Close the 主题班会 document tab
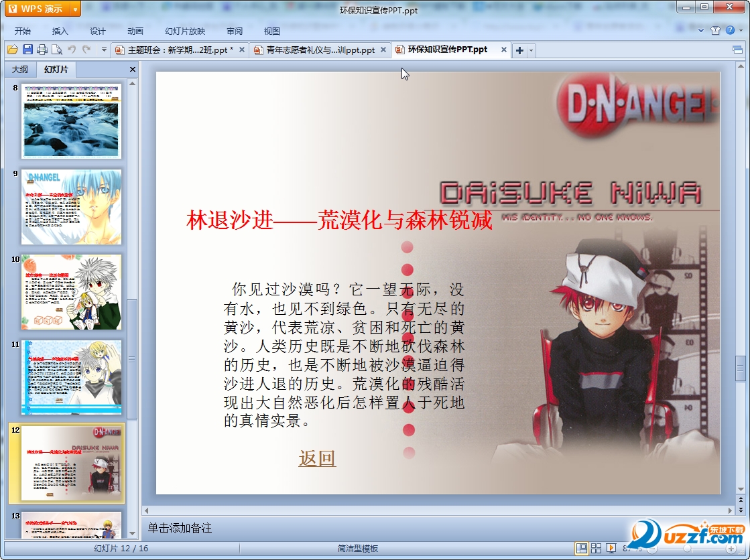The image size is (750, 560). click(242, 50)
